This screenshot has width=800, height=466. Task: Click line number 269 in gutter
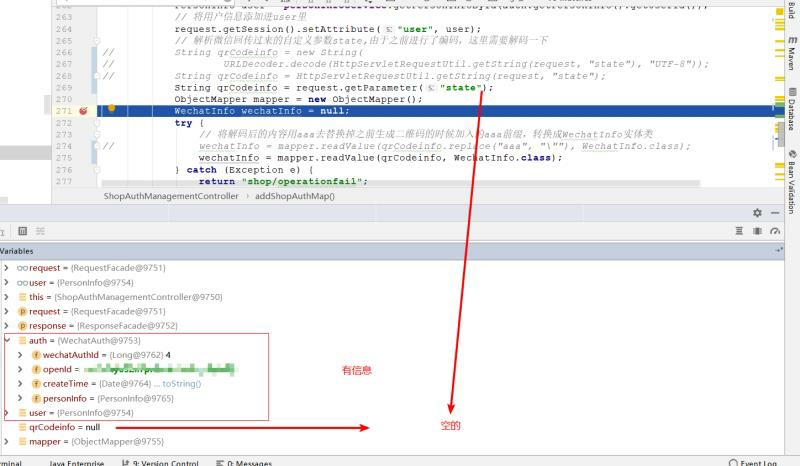(64, 87)
